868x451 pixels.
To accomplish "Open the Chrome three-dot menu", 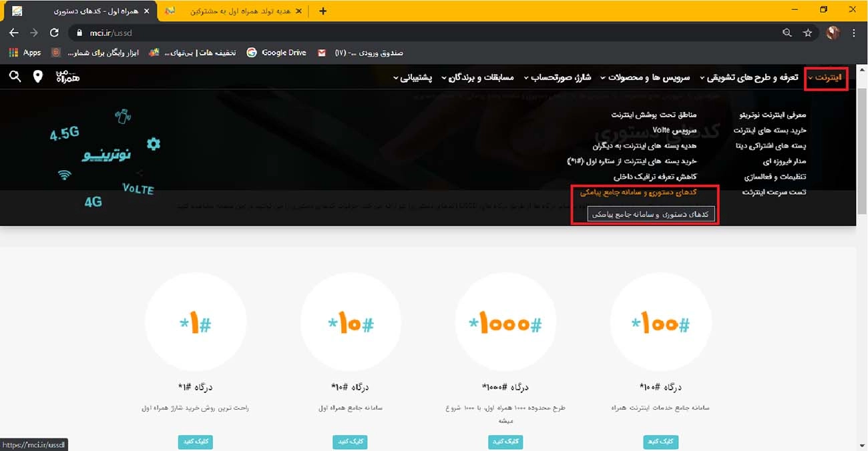I will point(854,32).
